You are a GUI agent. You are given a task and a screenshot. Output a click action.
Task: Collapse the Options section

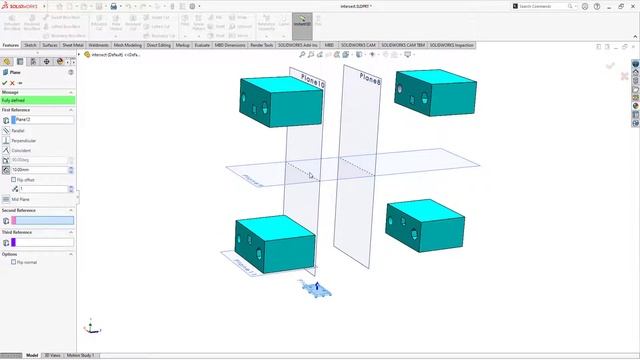[71, 254]
